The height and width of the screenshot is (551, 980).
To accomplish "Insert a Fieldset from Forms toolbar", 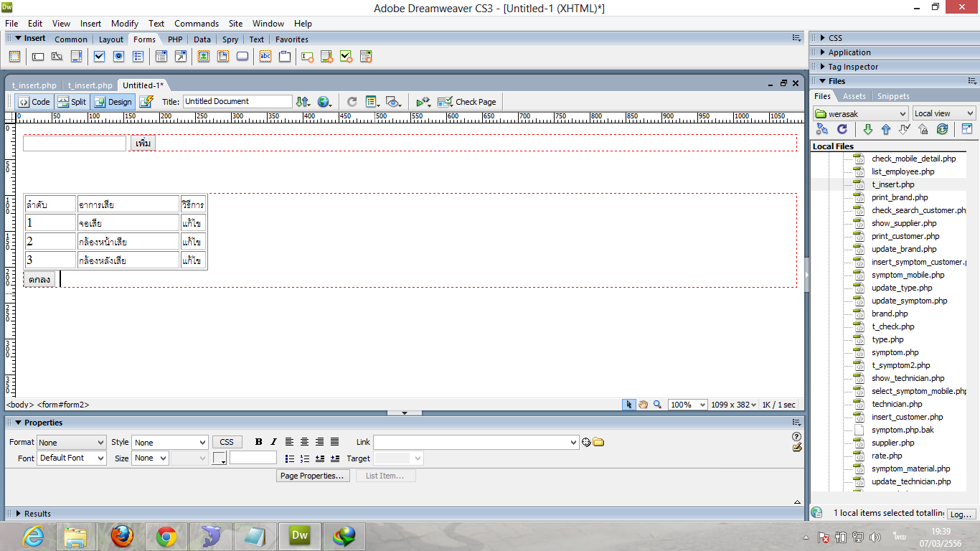I will pos(285,56).
